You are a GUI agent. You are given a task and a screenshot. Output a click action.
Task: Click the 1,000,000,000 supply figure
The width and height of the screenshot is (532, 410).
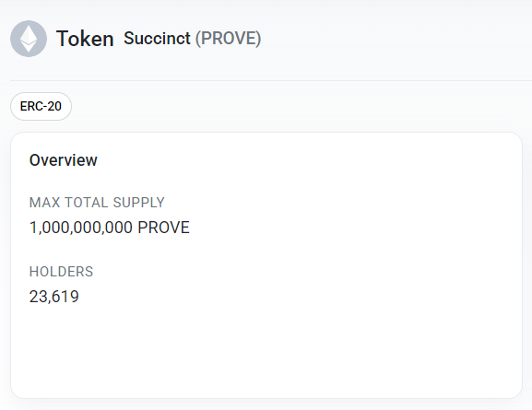[x=81, y=228]
